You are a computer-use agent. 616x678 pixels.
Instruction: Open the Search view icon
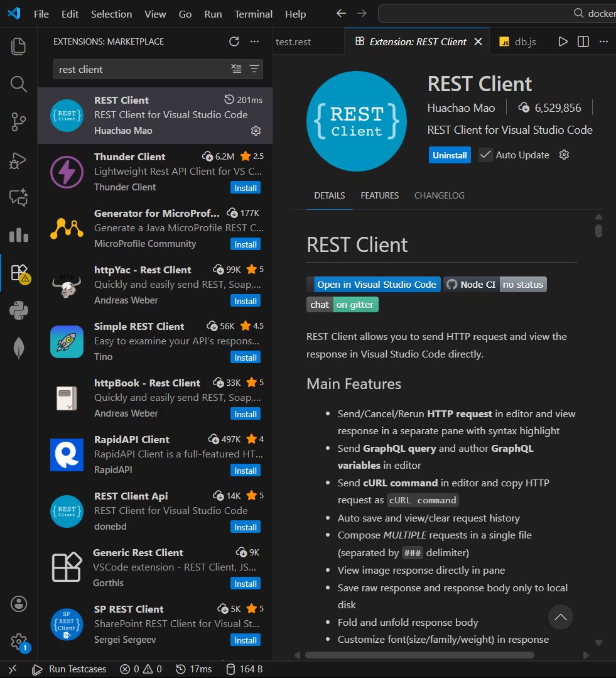click(x=18, y=84)
